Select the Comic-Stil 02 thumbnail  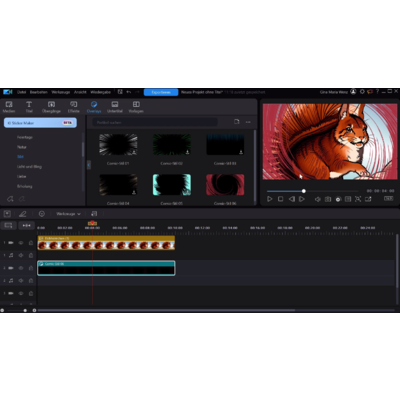click(172, 145)
